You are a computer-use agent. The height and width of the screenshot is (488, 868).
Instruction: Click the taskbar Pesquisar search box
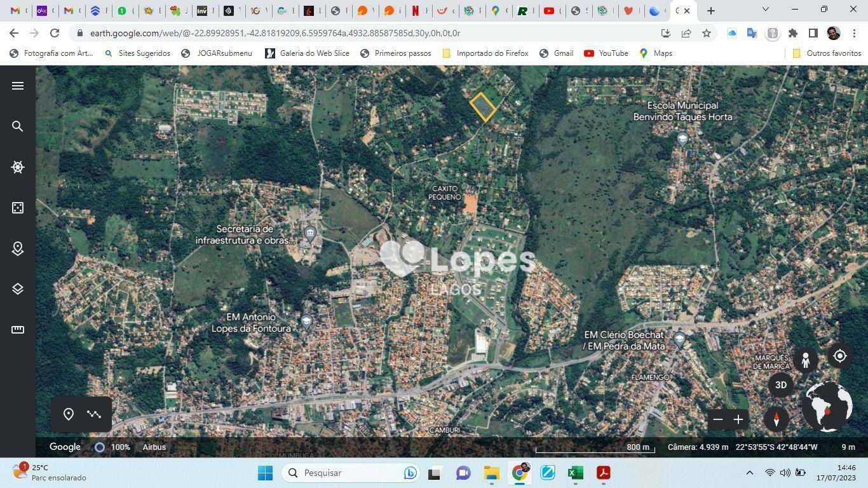coord(349,473)
